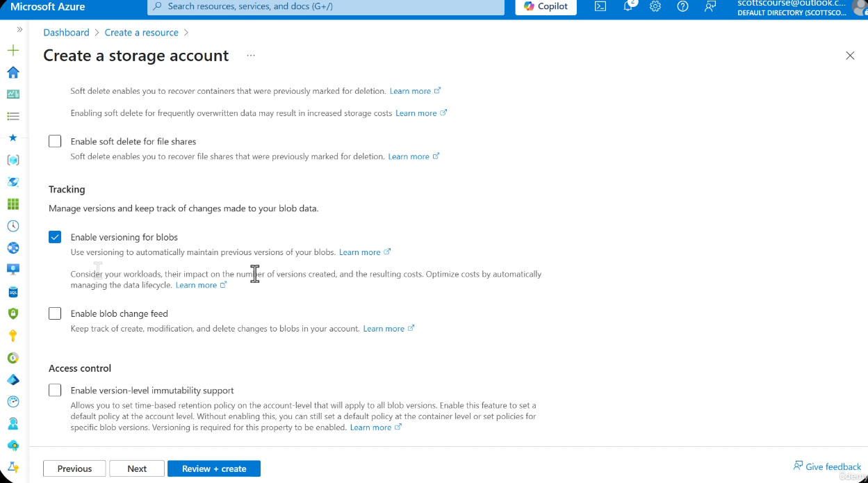Click the Review + create button
Screen dimensions: 868x483
tap(213, 468)
